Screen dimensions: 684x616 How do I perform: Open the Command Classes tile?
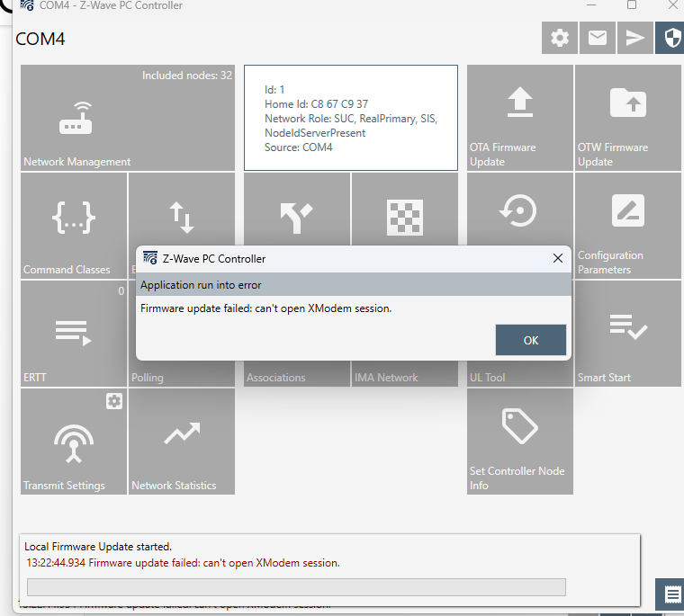[73, 224]
